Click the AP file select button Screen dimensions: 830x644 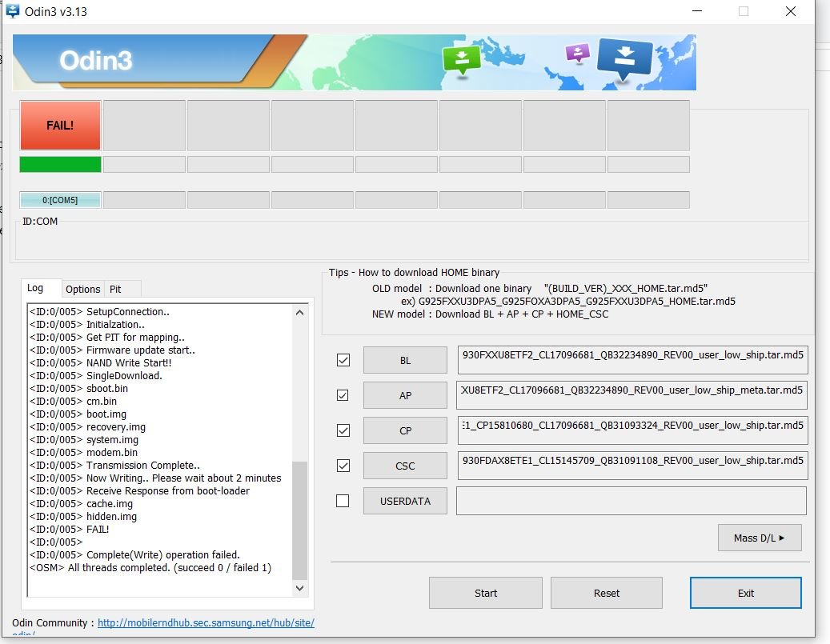coord(405,395)
